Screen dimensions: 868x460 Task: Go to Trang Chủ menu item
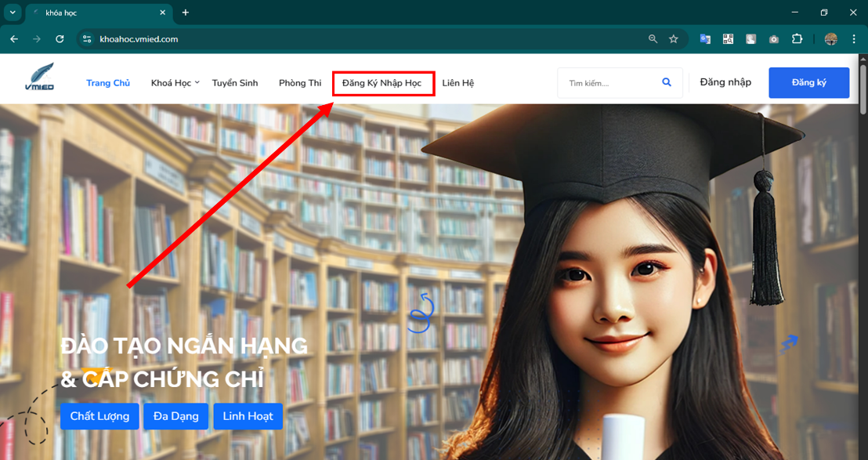tap(108, 83)
